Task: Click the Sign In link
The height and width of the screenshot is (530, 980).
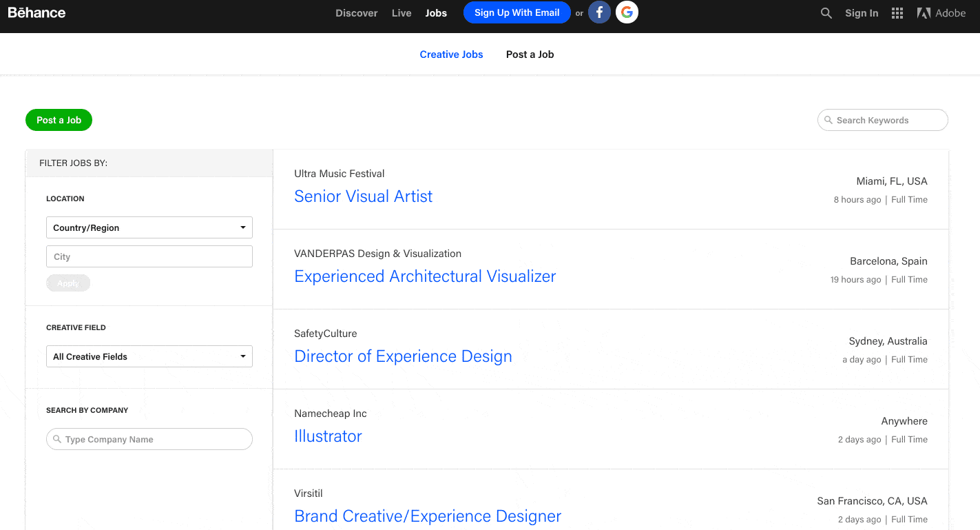Action: coord(862,13)
